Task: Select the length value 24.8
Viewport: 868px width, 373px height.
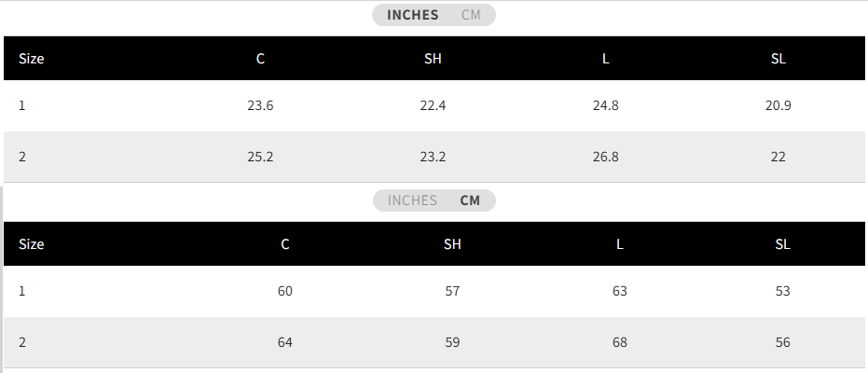Action: click(x=606, y=105)
